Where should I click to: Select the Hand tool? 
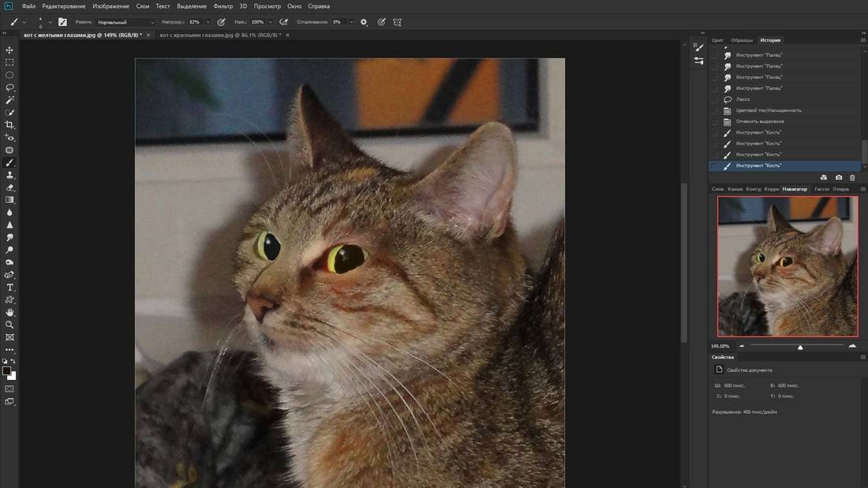(9, 313)
